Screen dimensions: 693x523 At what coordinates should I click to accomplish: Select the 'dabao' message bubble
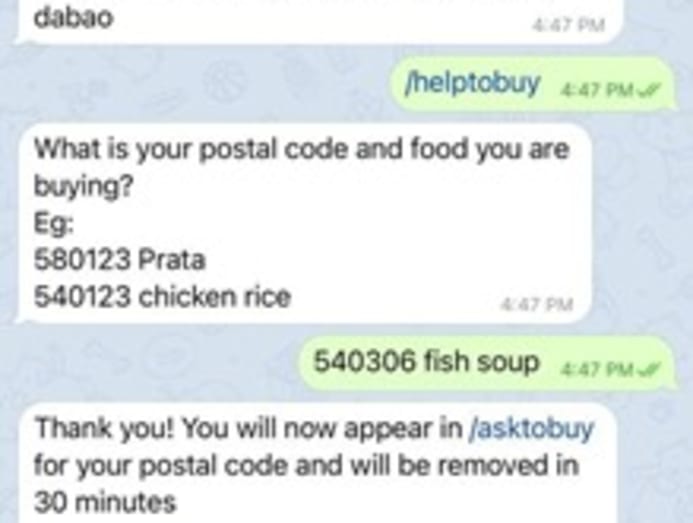[x=316, y=21]
